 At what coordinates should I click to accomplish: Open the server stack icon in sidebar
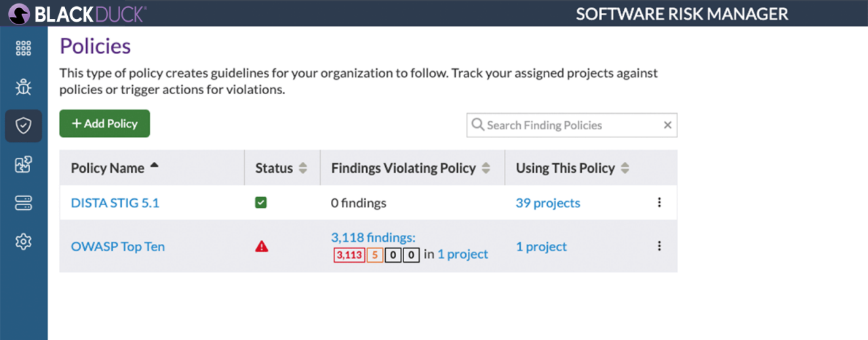click(x=24, y=203)
